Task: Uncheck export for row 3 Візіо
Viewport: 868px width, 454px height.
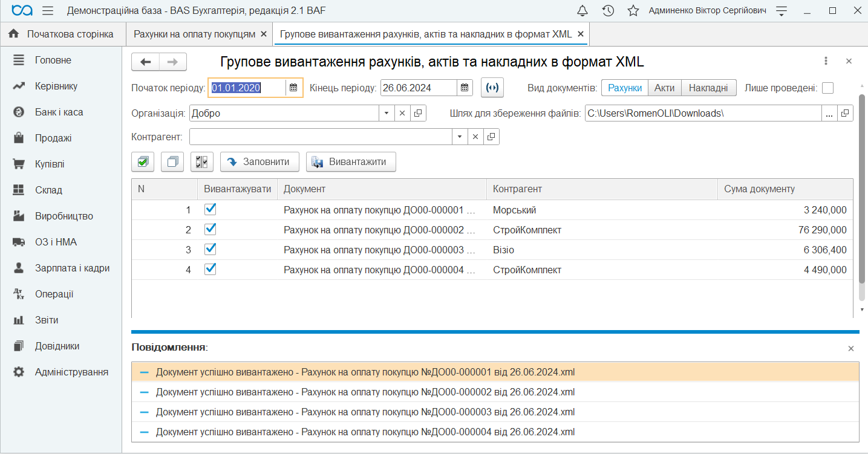Action: tap(210, 249)
